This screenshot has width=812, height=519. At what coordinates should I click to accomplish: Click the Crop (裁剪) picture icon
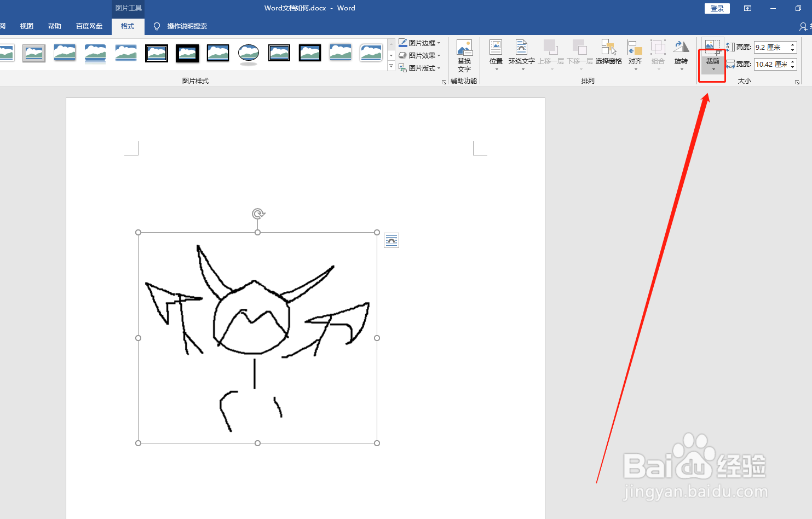click(712, 47)
